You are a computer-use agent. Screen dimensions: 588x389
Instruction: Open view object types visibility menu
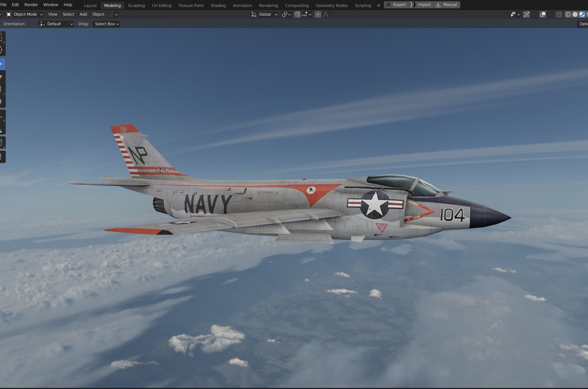pyautogui.click(x=515, y=14)
